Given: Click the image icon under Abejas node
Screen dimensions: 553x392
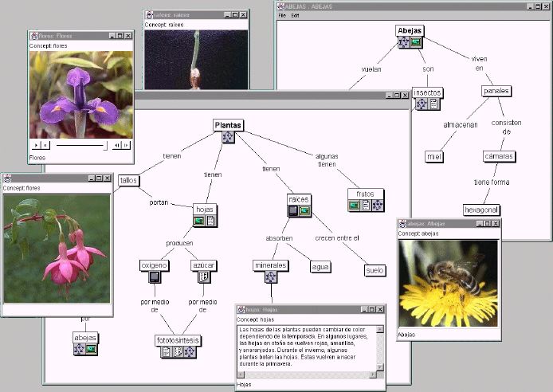Looking at the screenshot, I should coord(415,42).
